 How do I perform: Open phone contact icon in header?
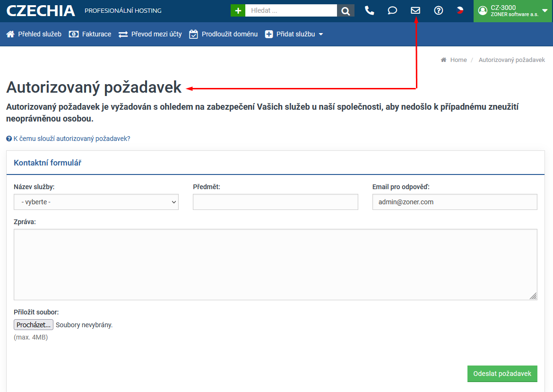(x=369, y=10)
